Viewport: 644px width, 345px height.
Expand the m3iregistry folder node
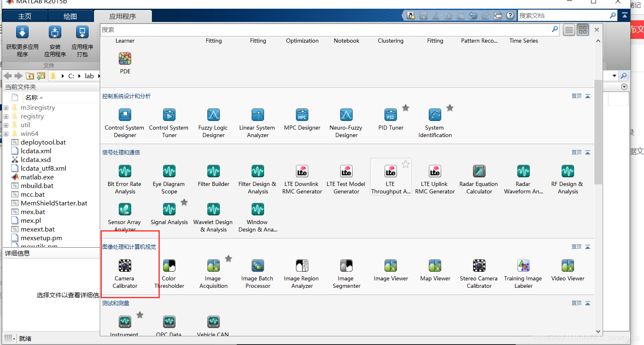click(6, 108)
